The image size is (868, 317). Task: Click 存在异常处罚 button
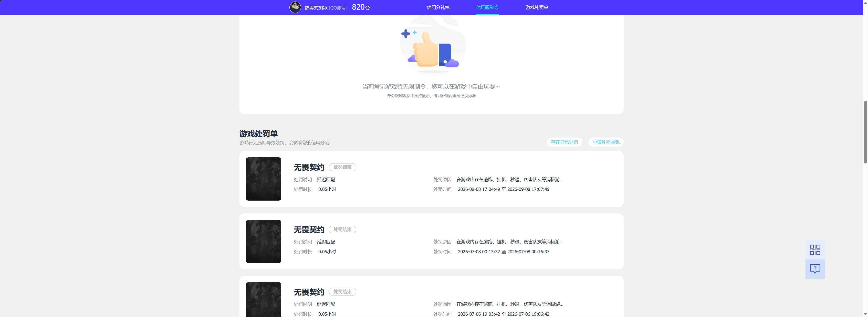click(x=564, y=142)
